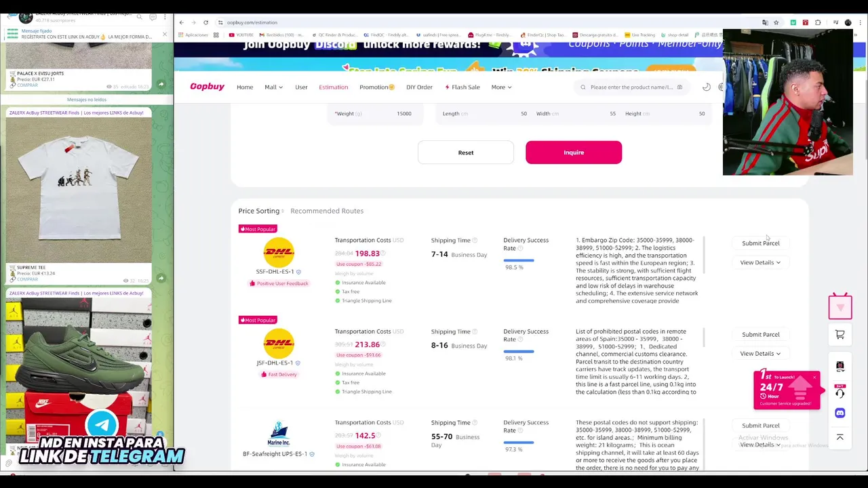Select the Estimation menu item
The image size is (868, 488).
333,87
